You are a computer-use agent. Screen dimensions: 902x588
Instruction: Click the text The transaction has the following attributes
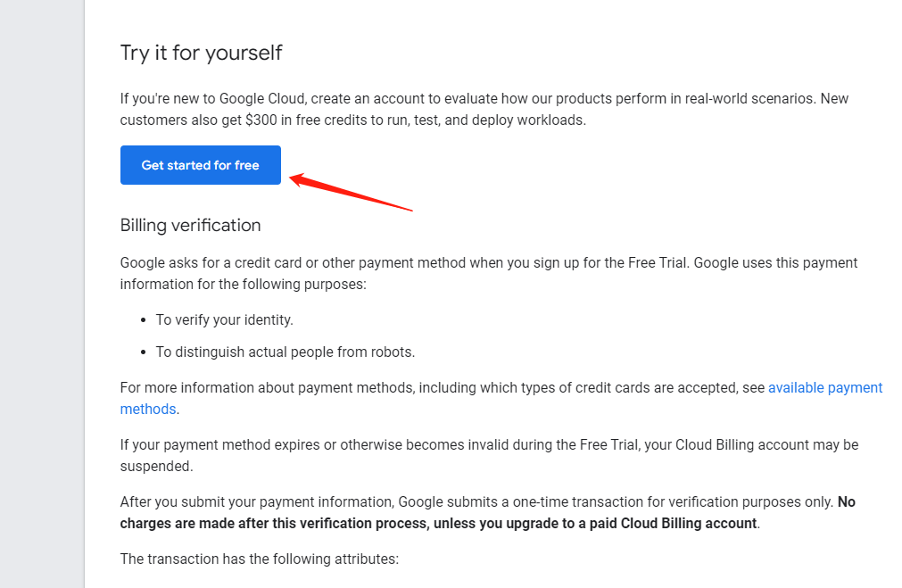260,559
